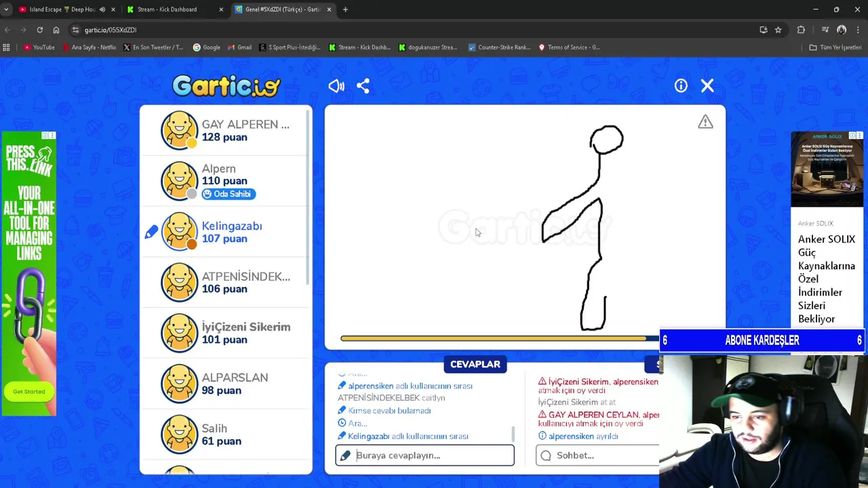Viewport: 868px width, 488px height.
Task: Click the browser home button
Action: 56,30
